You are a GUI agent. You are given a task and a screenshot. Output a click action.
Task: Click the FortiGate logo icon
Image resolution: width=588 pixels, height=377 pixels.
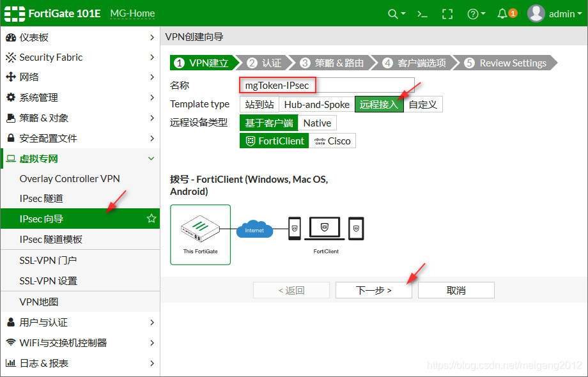coord(15,14)
